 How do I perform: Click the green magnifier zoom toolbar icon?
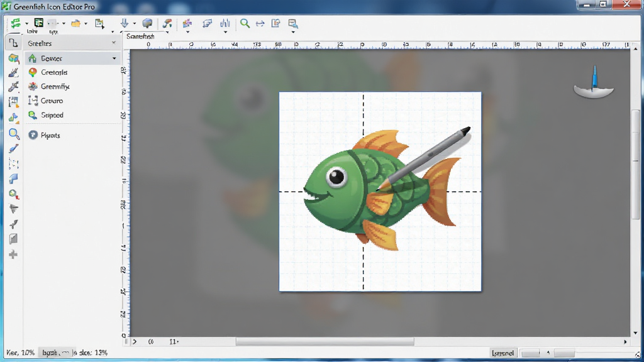coord(245,23)
